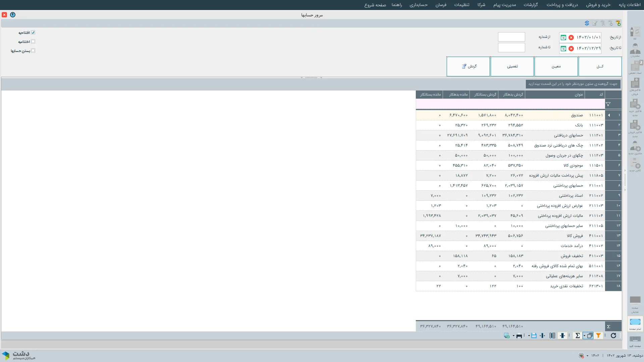Clear the تا تاریخ date value
The height and width of the screenshot is (362, 644).
click(x=571, y=49)
